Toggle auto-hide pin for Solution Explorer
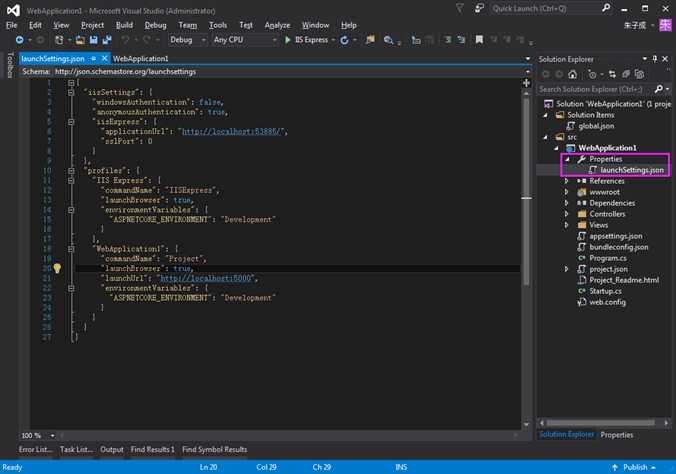This screenshot has width=676, height=474. point(655,59)
